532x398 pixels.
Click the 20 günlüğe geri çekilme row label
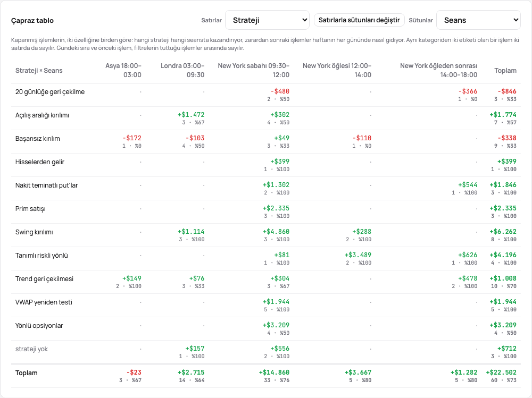pos(50,92)
